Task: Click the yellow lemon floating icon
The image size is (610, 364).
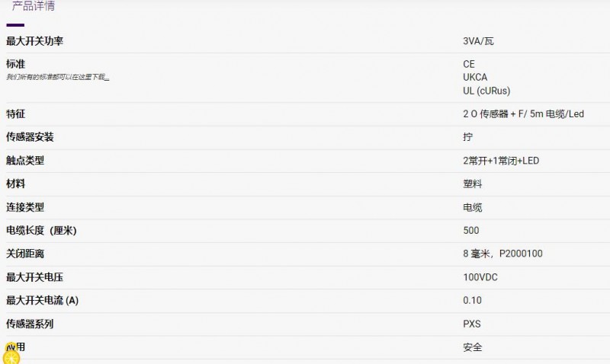Action: [x=10, y=356]
